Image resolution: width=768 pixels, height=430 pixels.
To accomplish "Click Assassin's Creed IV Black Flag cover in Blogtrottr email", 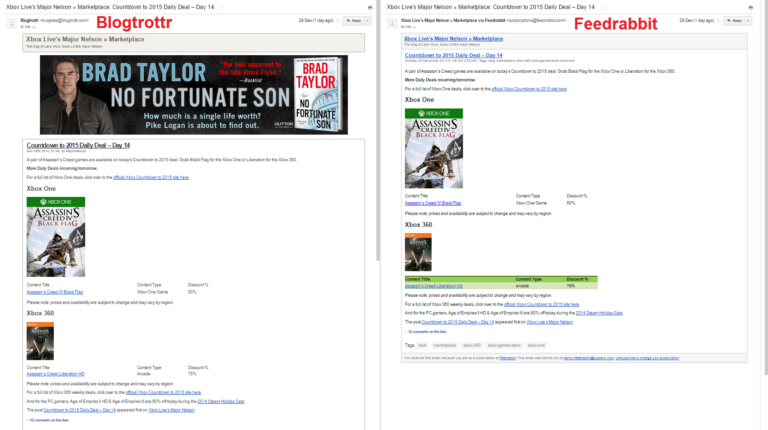I will (x=56, y=237).
